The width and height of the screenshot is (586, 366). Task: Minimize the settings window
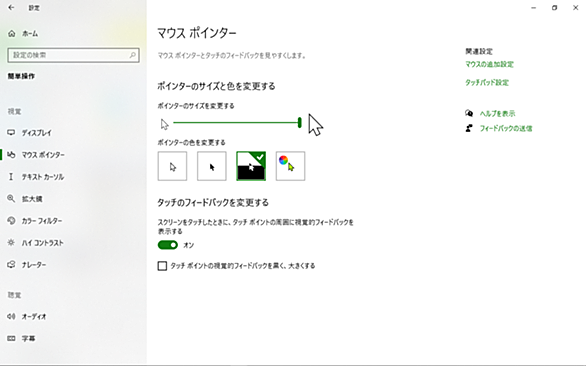pos(534,7)
